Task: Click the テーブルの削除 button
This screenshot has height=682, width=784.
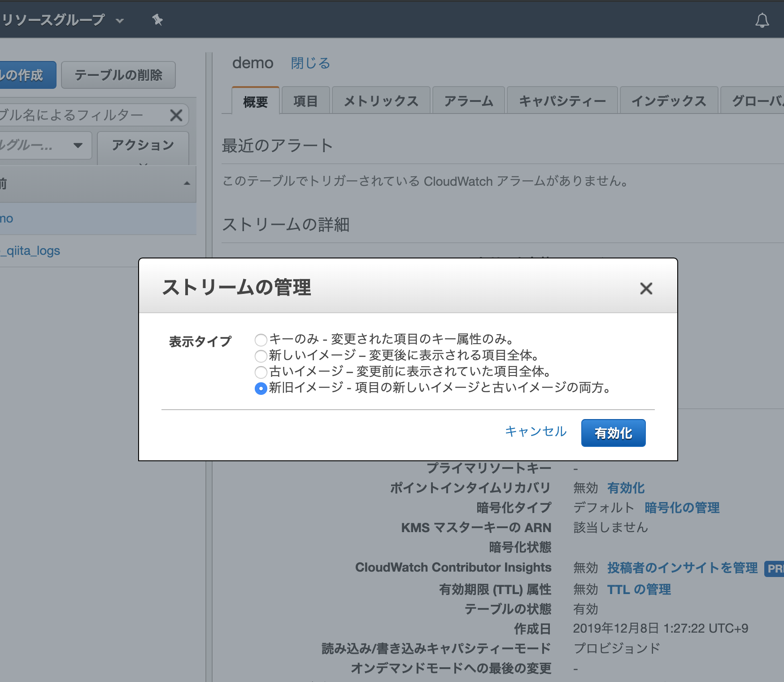Action: pos(118,75)
